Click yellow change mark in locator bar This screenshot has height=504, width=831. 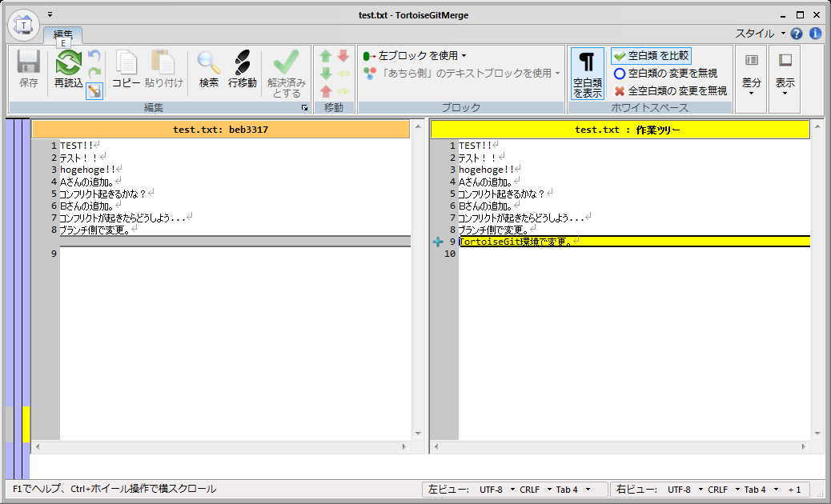click(26, 424)
